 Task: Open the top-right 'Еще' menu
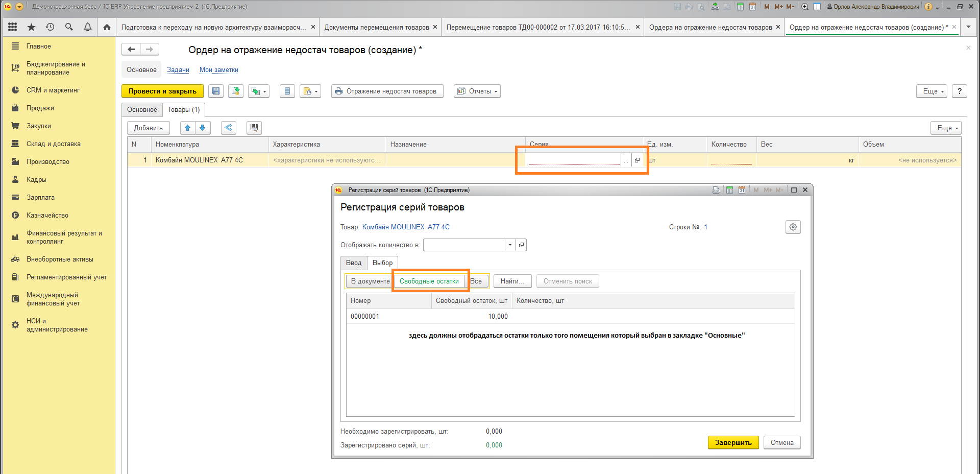932,91
